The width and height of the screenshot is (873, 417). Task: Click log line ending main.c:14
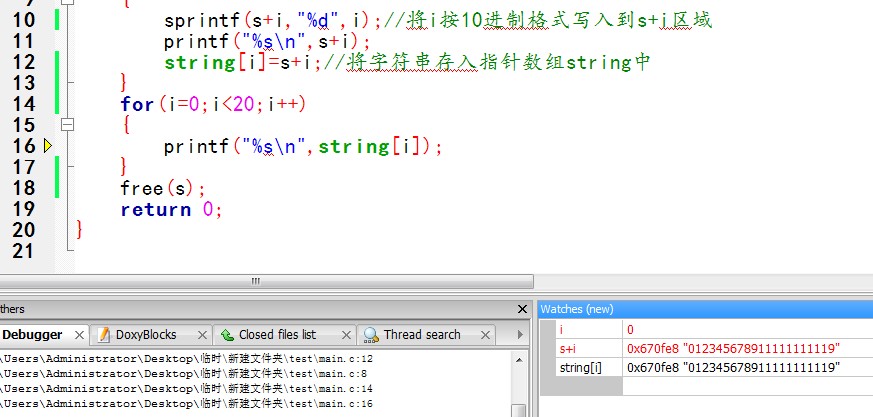[187, 389]
